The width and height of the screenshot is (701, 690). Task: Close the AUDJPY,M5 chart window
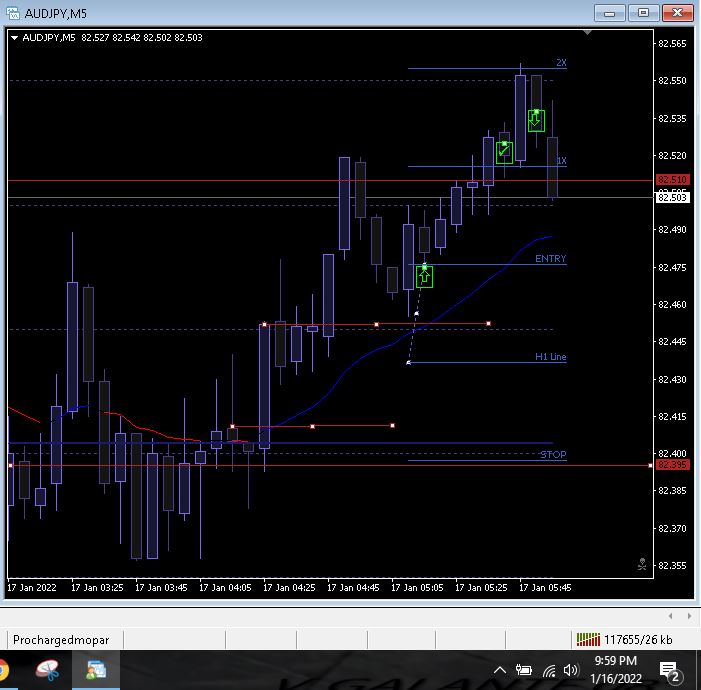pyautogui.click(x=677, y=13)
